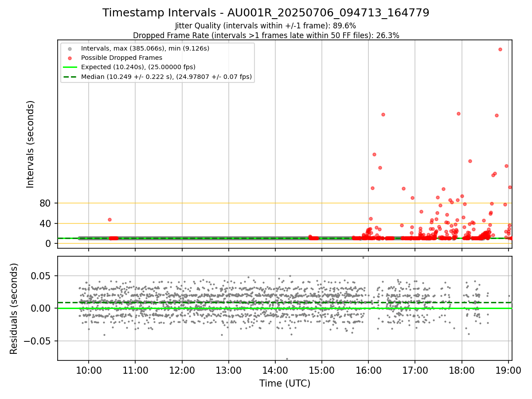Click the highest red dropped-frame point near 18:50

click(x=500, y=50)
